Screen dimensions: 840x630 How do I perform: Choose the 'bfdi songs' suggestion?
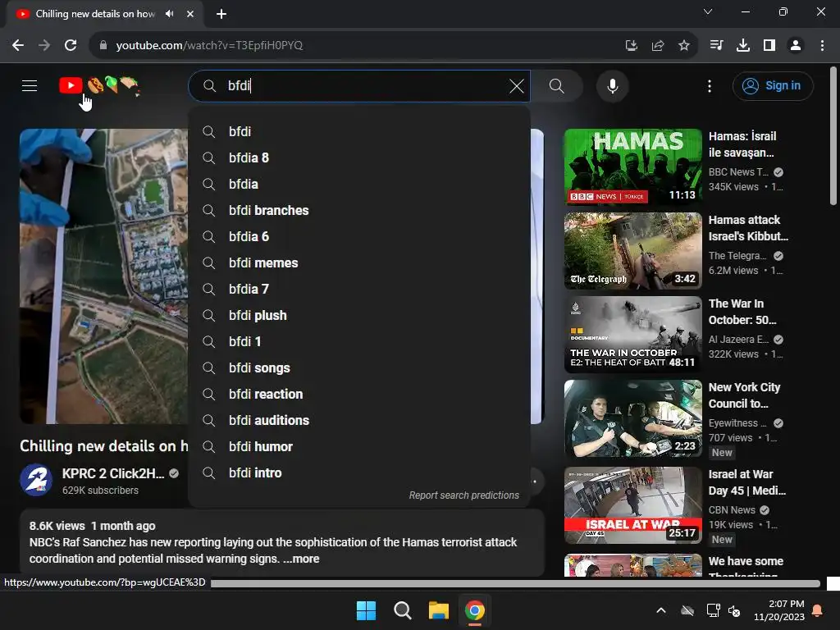click(x=359, y=368)
